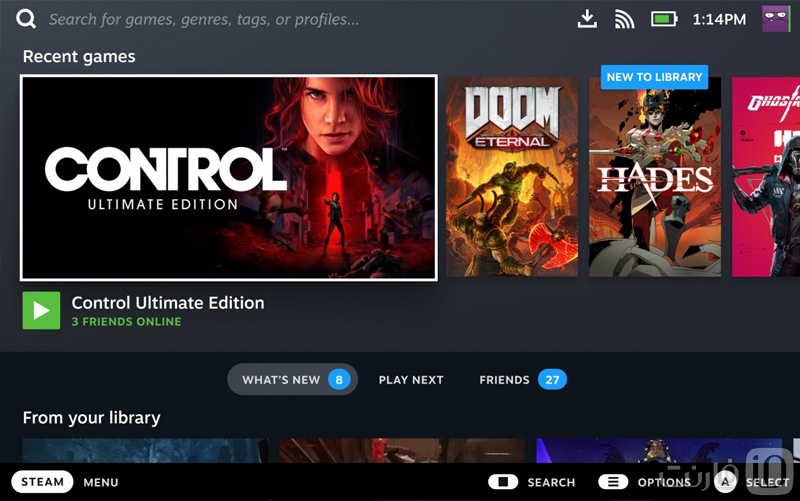Click the Recent games heading
Image resolution: width=800 pixels, height=501 pixels.
79,56
